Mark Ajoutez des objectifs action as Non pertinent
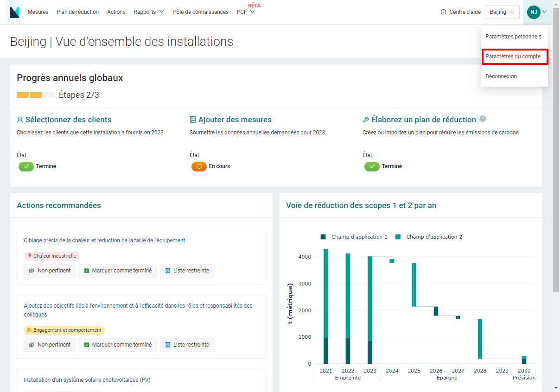Viewport: 560px width, 392px height. (50, 345)
